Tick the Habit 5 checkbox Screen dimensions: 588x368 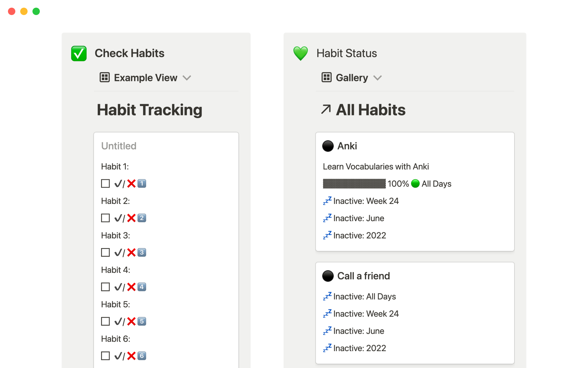click(105, 321)
